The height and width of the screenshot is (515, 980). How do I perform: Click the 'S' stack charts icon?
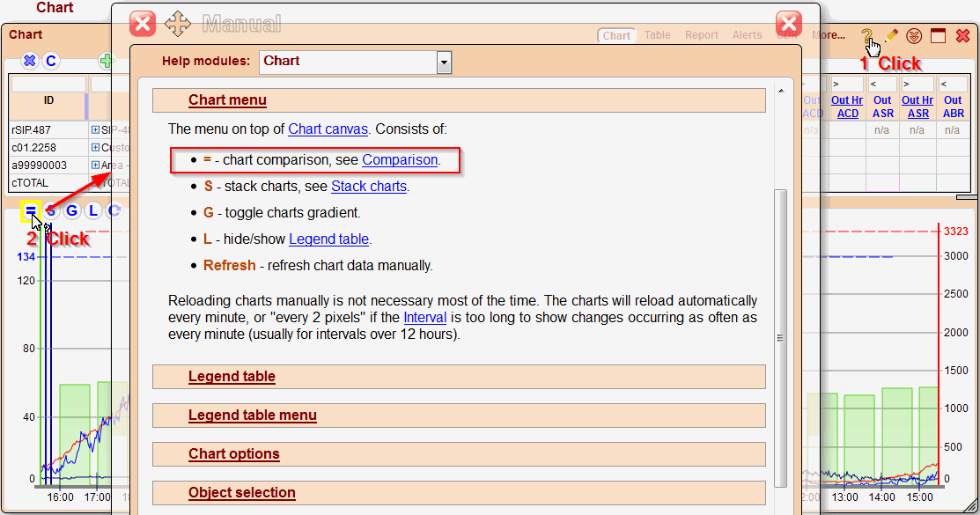click(51, 210)
